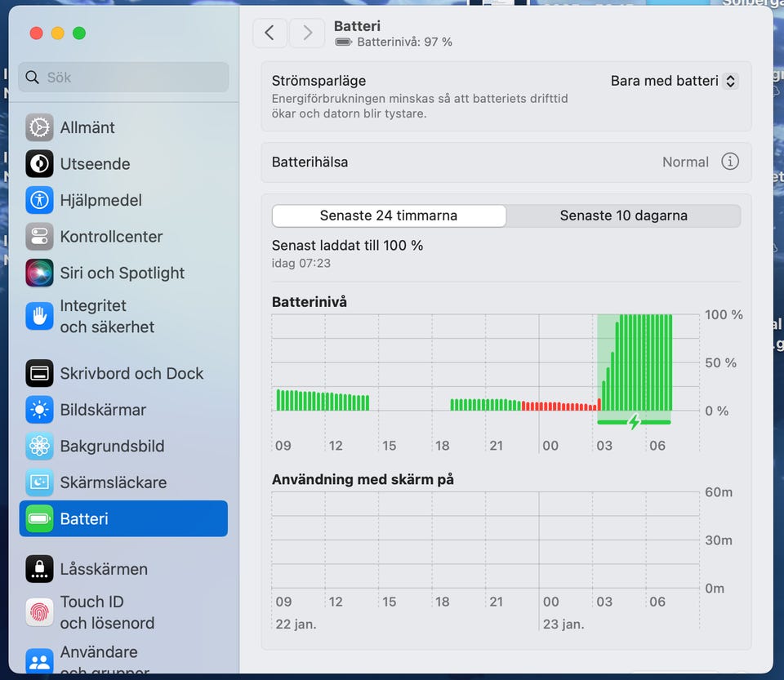This screenshot has height=680, width=784.
Task: Switch to Senaste 10 dagarna tab
Action: click(x=623, y=216)
